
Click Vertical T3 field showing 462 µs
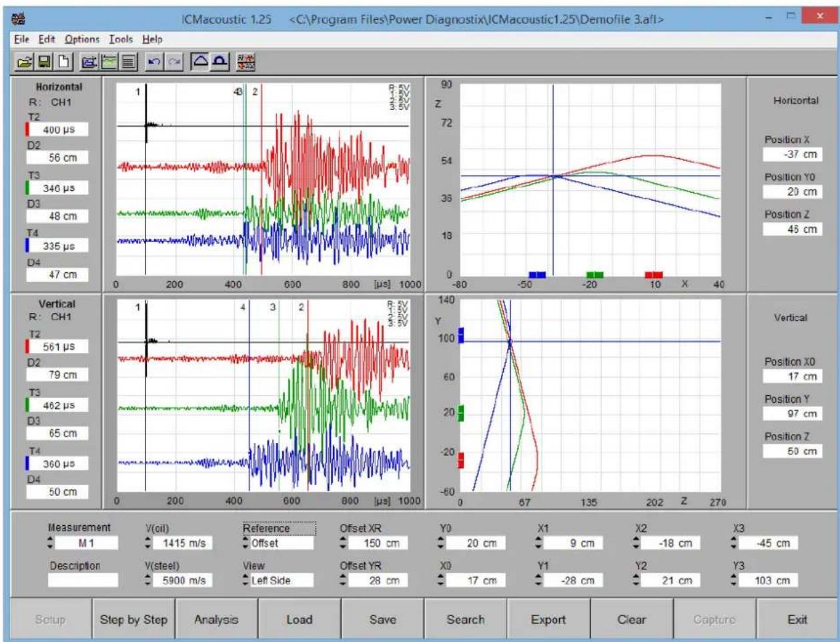click(x=57, y=405)
